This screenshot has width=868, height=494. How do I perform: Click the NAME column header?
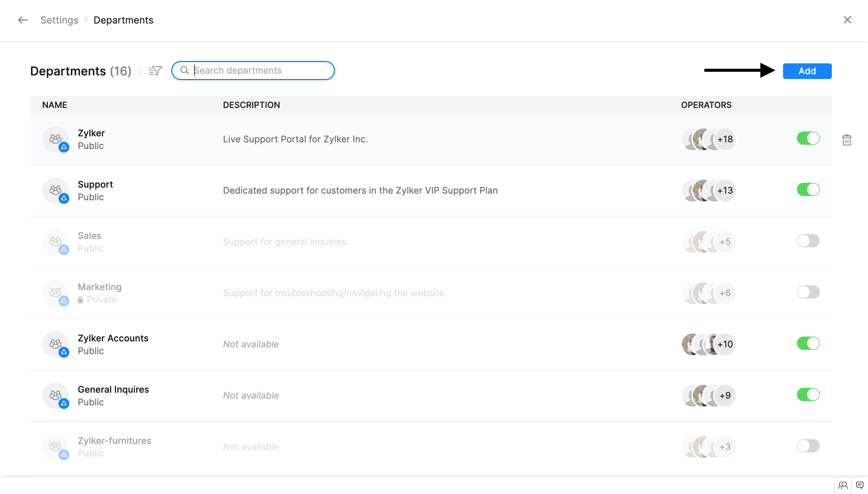[x=55, y=105]
